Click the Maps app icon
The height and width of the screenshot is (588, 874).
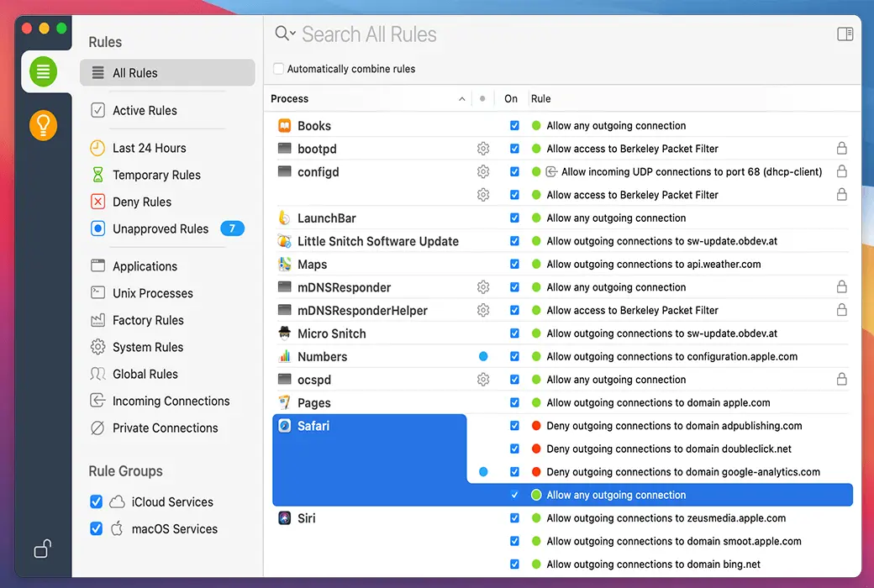(285, 265)
